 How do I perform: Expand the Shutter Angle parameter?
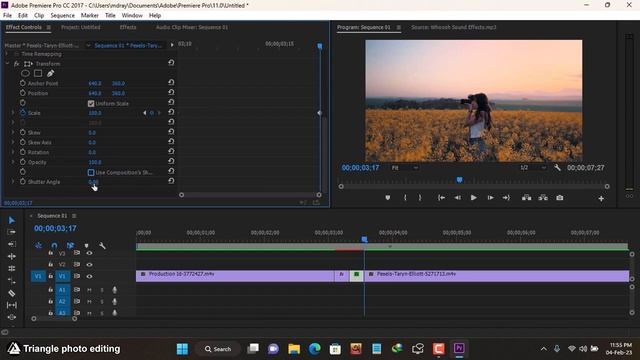[x=13, y=181]
